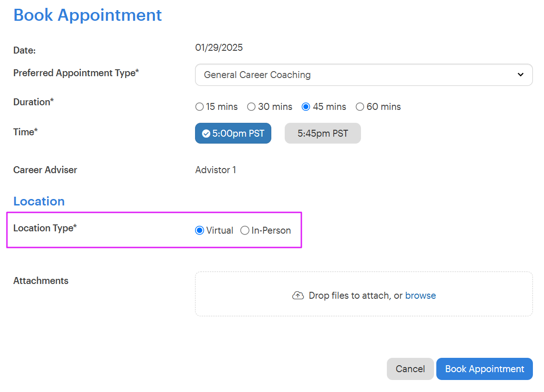Click the browse link to attach files

tap(420, 296)
